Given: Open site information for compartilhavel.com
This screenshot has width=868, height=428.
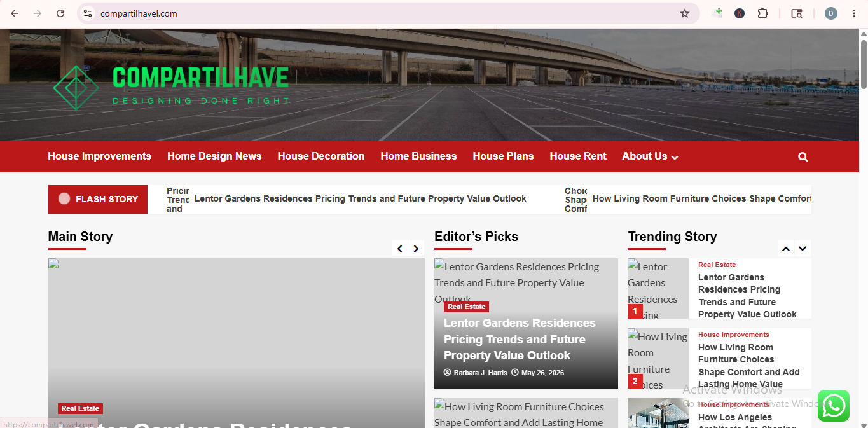Looking at the screenshot, I should [x=88, y=13].
